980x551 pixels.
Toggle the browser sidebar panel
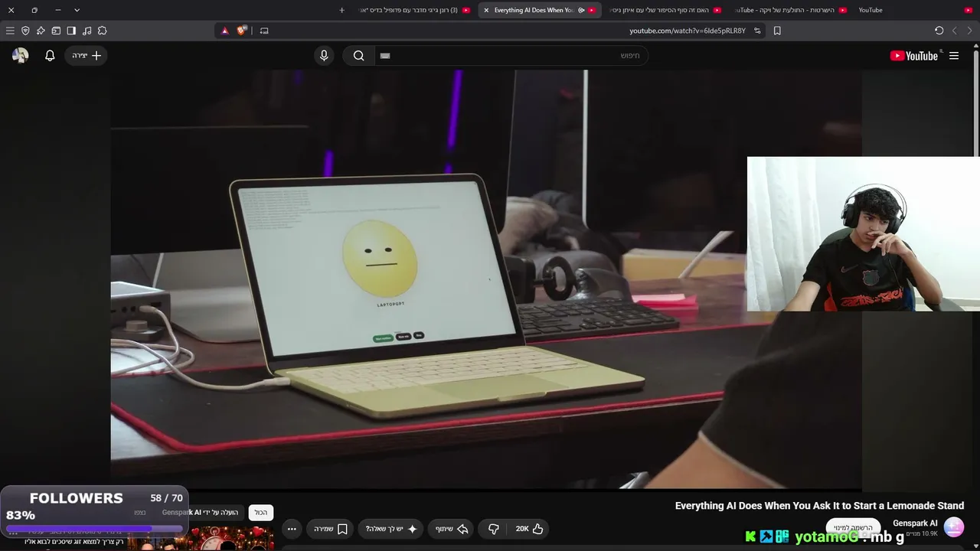(x=71, y=31)
